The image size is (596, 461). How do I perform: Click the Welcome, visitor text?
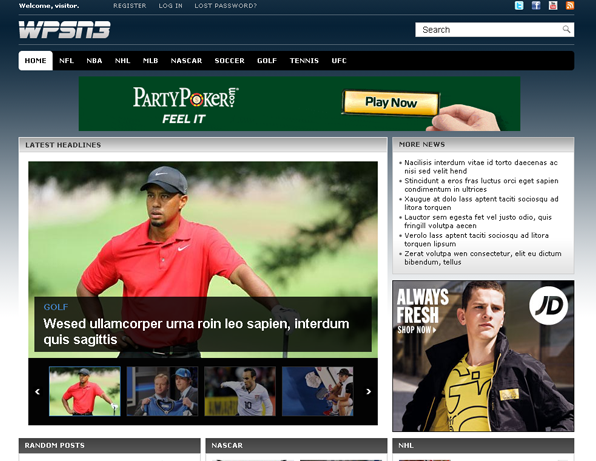pyautogui.click(x=49, y=6)
